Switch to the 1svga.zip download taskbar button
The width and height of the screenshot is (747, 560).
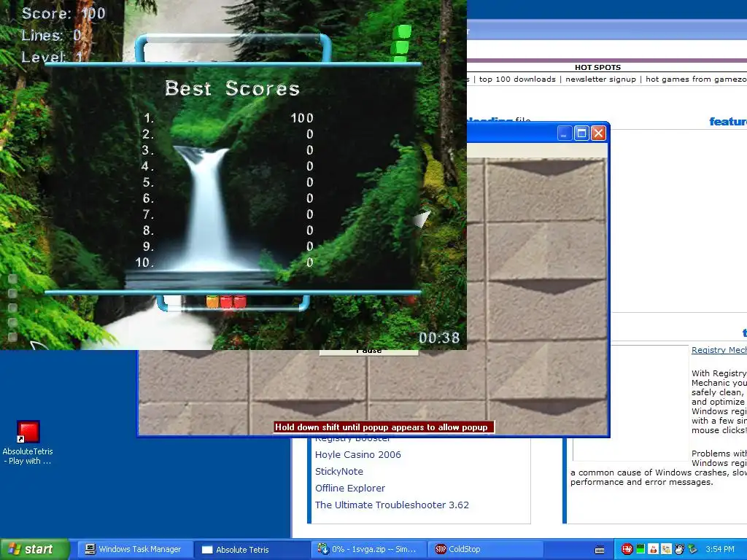[x=368, y=550]
